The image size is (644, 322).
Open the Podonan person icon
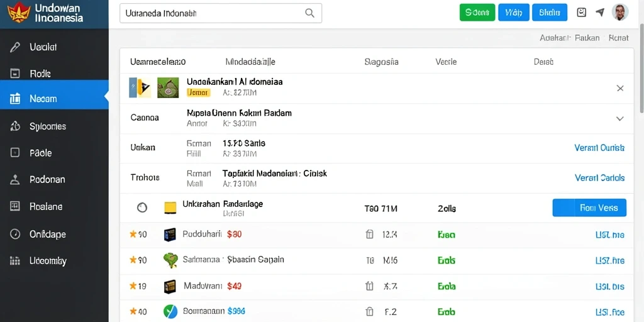(15, 179)
